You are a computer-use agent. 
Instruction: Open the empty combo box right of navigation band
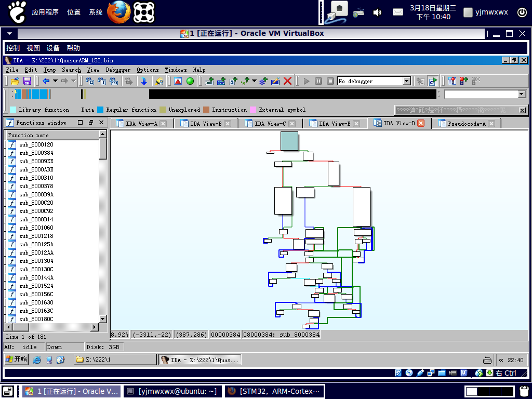(522, 95)
